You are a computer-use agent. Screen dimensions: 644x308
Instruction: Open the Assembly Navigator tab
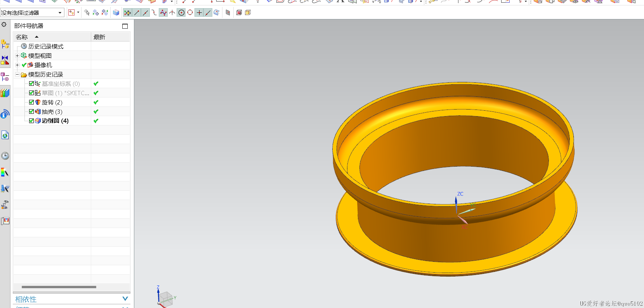coord(5,44)
